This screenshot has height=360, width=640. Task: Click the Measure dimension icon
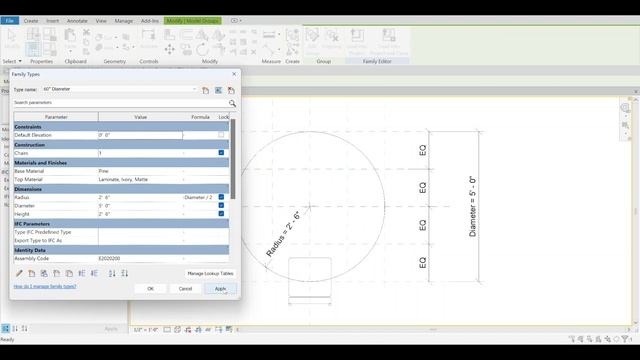coord(269,35)
